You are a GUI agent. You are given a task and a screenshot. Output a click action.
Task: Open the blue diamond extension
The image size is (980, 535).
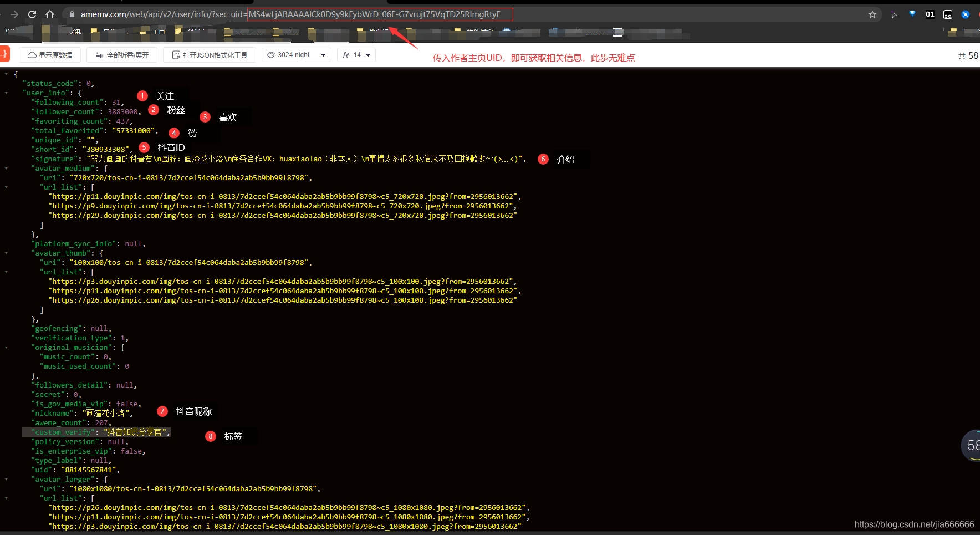(912, 14)
